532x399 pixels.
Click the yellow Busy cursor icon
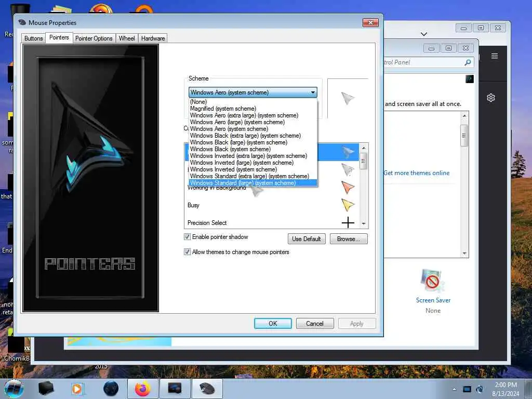tap(348, 205)
